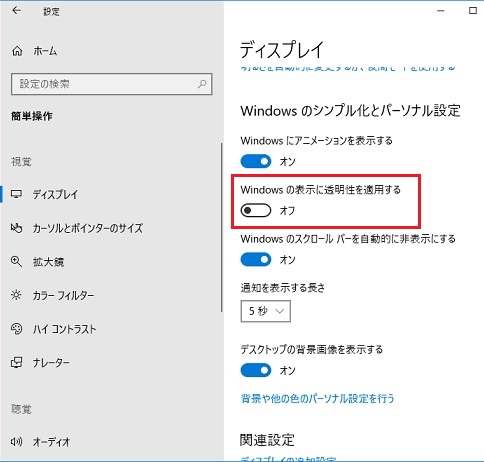Click the color filter sun icon
The width and height of the screenshot is (484, 462).
pos(17,295)
